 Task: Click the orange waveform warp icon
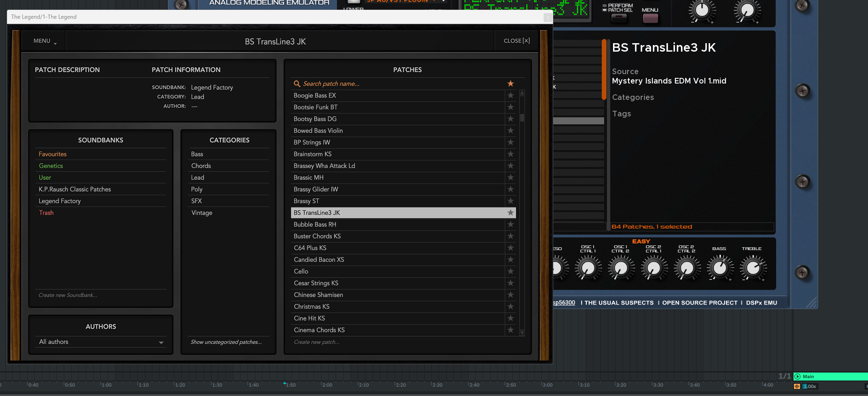coord(797,387)
